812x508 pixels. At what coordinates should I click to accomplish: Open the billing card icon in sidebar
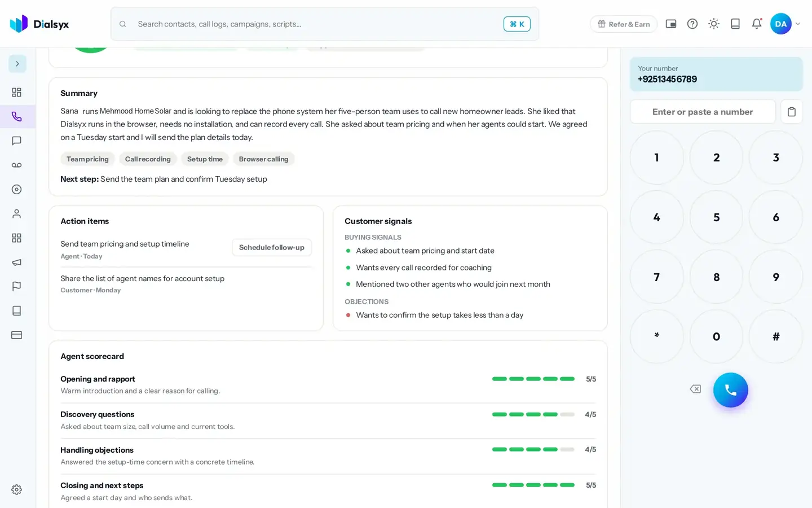[x=17, y=335]
